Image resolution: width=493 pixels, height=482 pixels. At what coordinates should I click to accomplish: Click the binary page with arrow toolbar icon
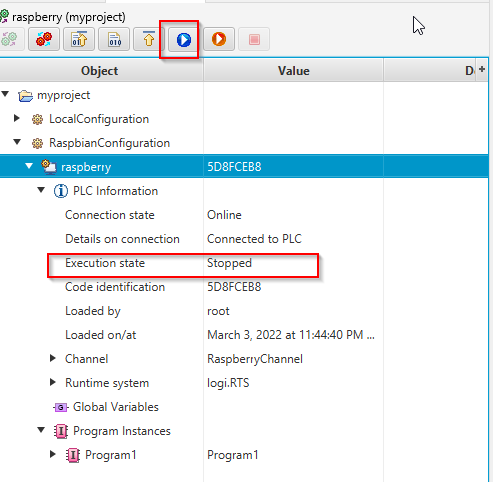79,39
